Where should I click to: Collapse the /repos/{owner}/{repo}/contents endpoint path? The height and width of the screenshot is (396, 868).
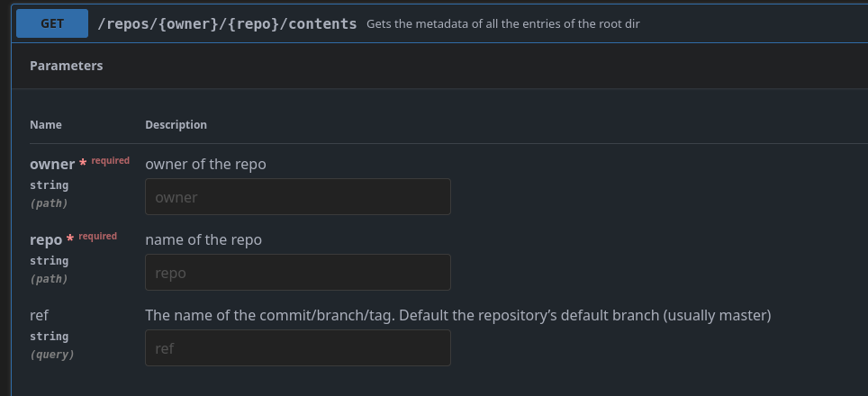227,23
